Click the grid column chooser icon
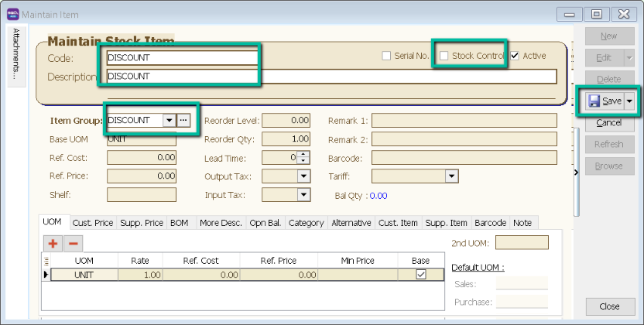 [45, 262]
